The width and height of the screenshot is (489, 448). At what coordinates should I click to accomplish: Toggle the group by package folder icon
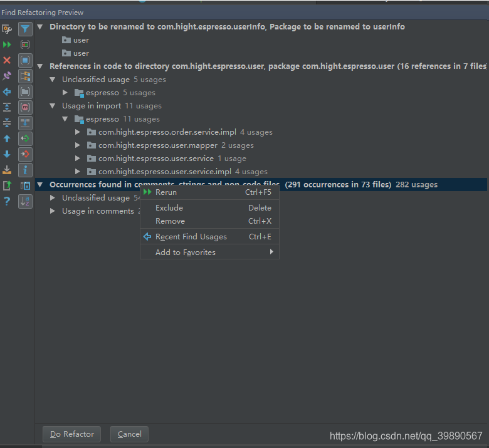(25, 91)
